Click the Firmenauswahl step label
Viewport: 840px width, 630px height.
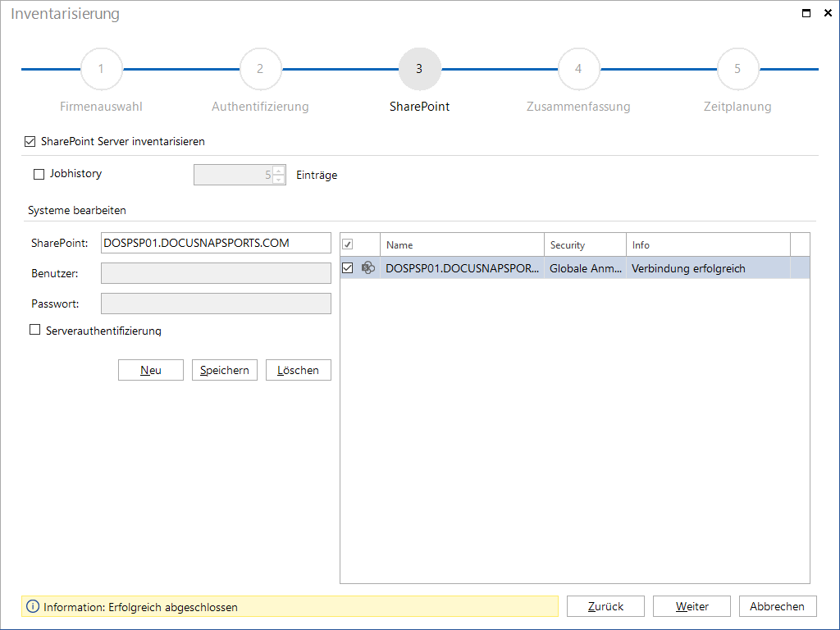101,107
